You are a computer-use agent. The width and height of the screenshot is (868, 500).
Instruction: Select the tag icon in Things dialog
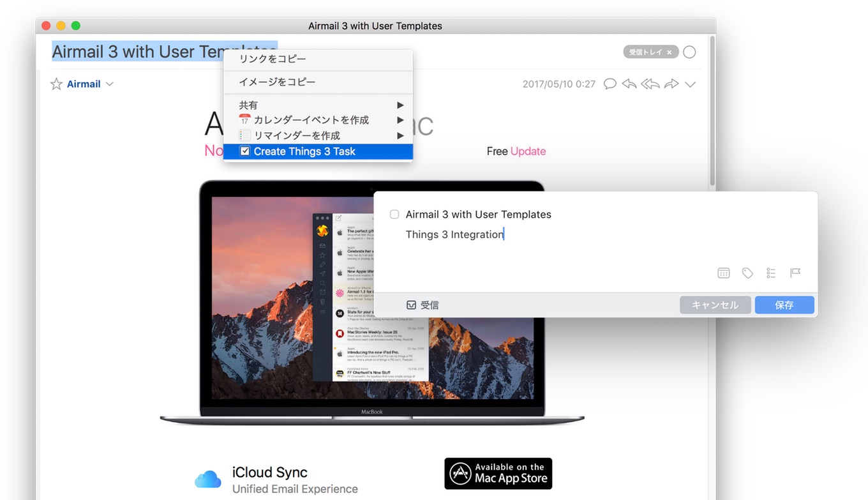coord(747,273)
